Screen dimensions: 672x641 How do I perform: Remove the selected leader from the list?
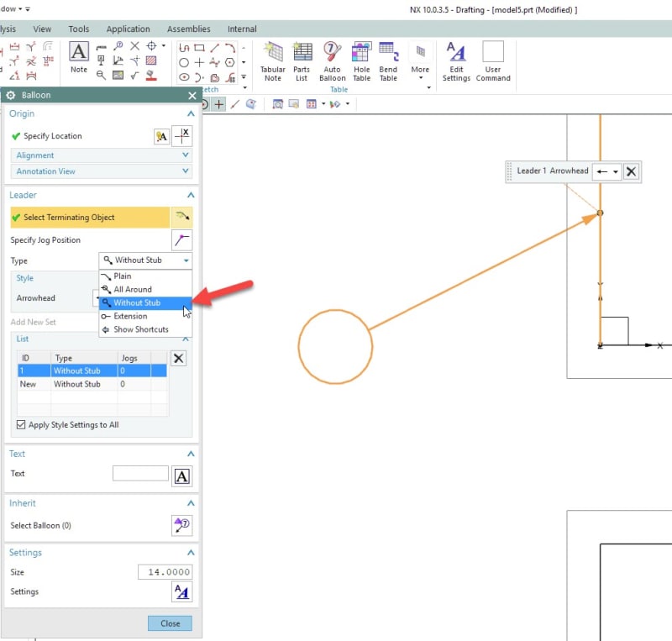pos(179,358)
